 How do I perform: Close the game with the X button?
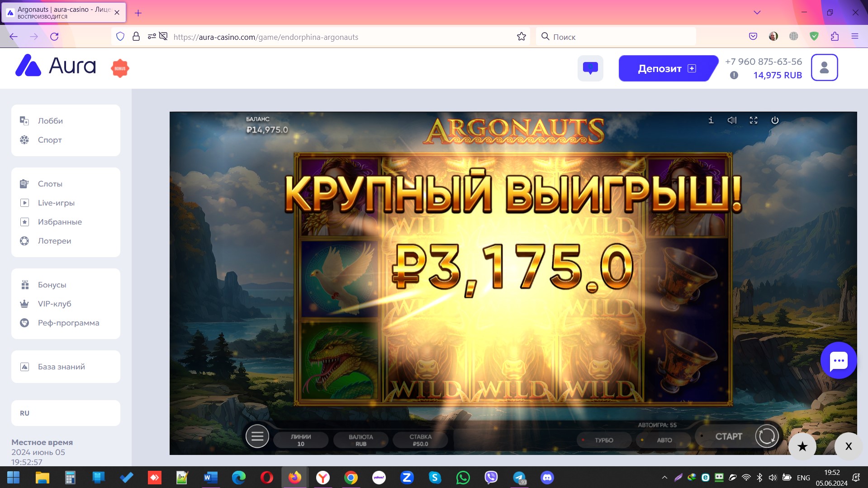point(849,446)
